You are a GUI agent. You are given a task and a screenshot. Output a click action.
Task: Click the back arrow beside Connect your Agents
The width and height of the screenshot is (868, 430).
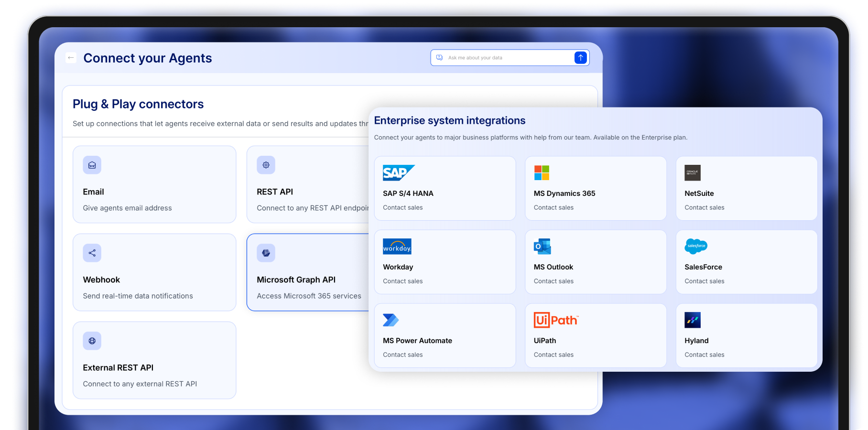coord(71,58)
